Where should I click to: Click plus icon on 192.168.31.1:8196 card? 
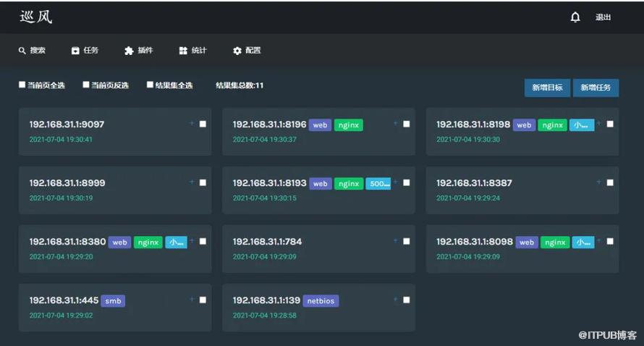(x=395, y=123)
